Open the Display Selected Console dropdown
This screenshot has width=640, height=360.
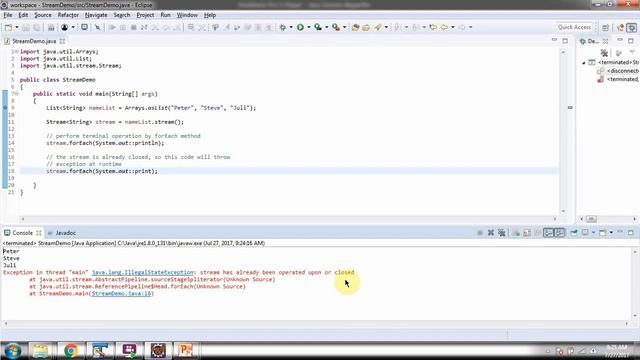point(593,233)
